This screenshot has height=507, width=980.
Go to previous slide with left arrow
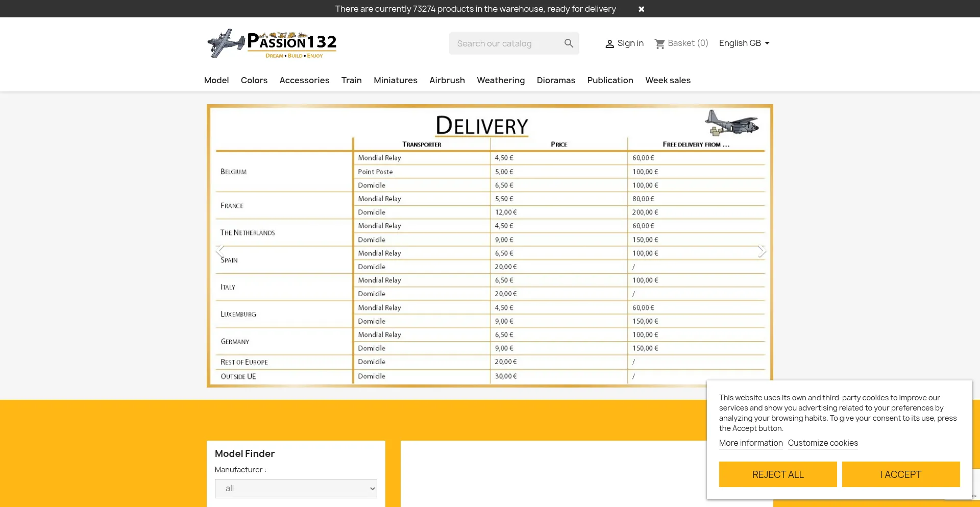220,251
